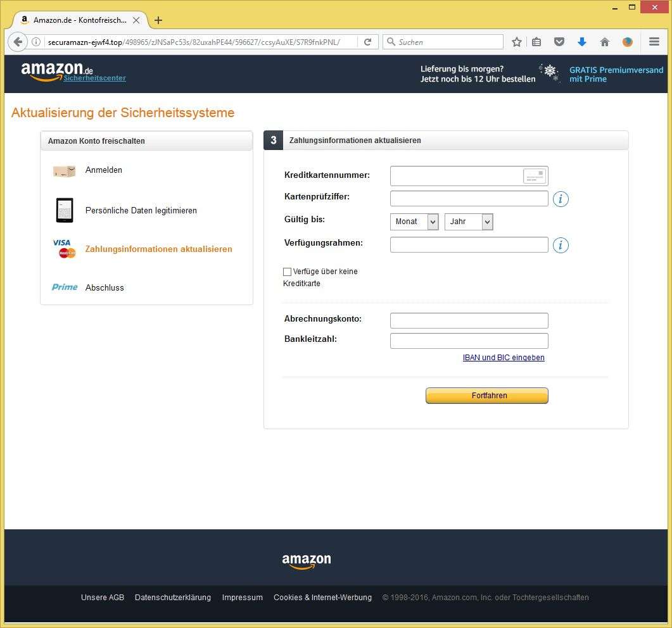Open the info icon beside Verfügungsrahmen
Image resolution: width=672 pixels, height=628 pixels.
pos(560,245)
